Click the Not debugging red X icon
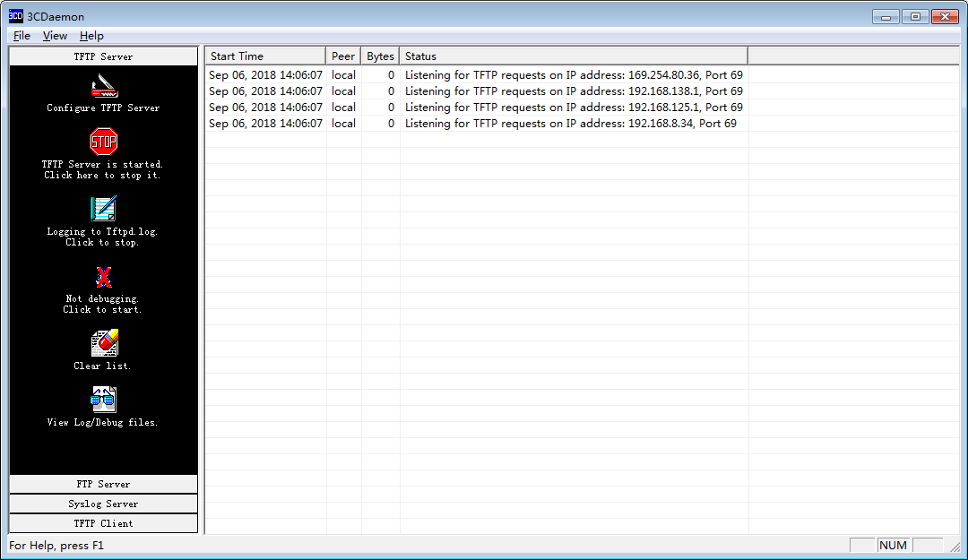The height and width of the screenshot is (560, 968). 104,277
